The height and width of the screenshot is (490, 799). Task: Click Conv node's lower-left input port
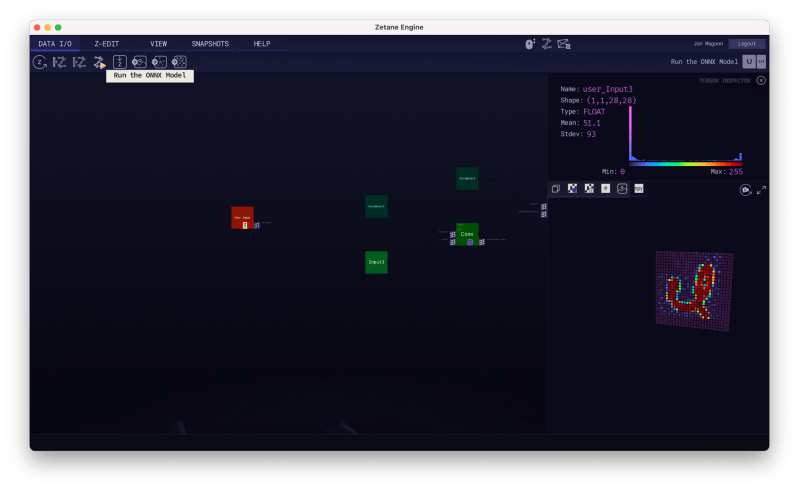[x=452, y=242]
